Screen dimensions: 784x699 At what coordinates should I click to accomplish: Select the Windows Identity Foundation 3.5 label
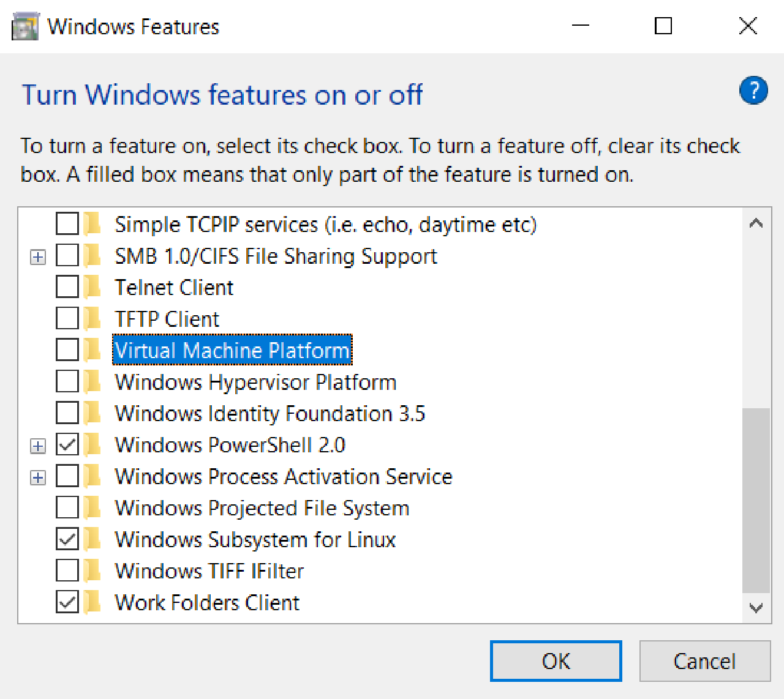tap(269, 413)
